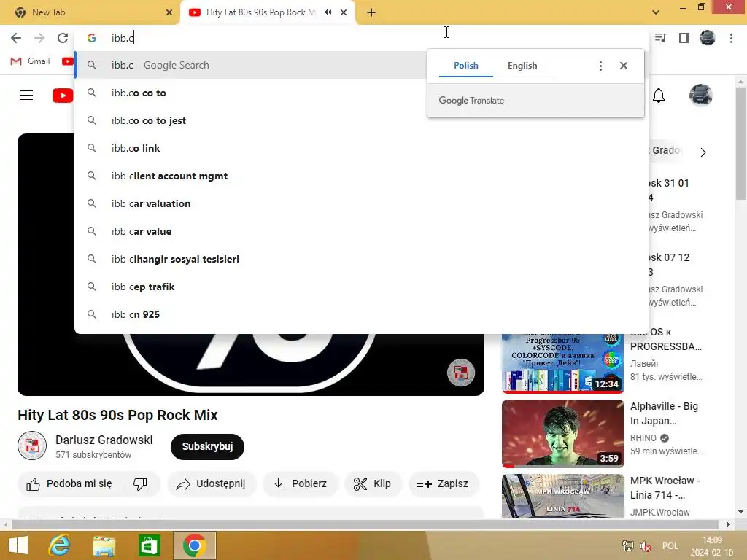
Task: Select suggestion 'ibb car valuation'
Action: click(x=362, y=203)
